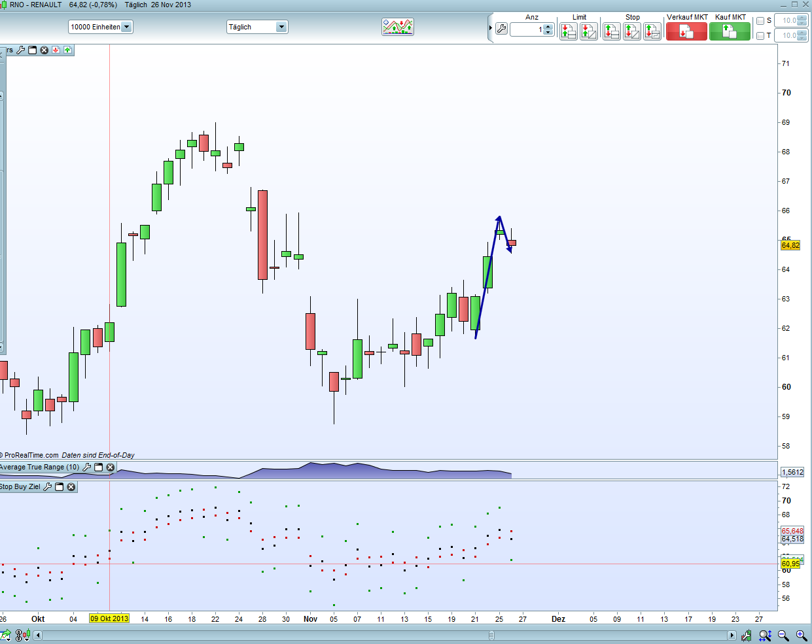Click Kauf MKT green buy button
Screen dimensions: 812x644
(730, 31)
